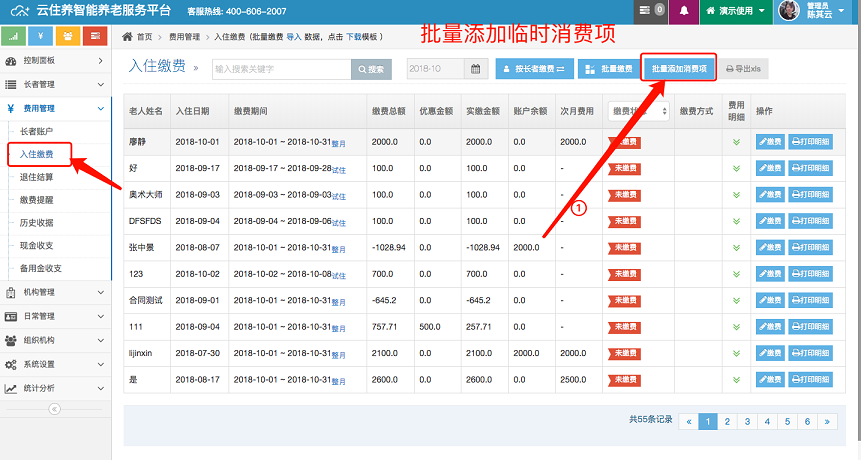Viewport: 861px width, 460px height.
Task: Expand fee details for 廖静 row
Action: (x=737, y=142)
